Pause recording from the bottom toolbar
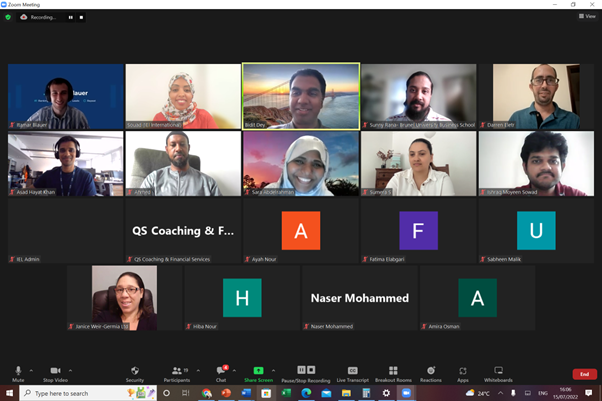This screenshot has height=401, width=602. 301,370
